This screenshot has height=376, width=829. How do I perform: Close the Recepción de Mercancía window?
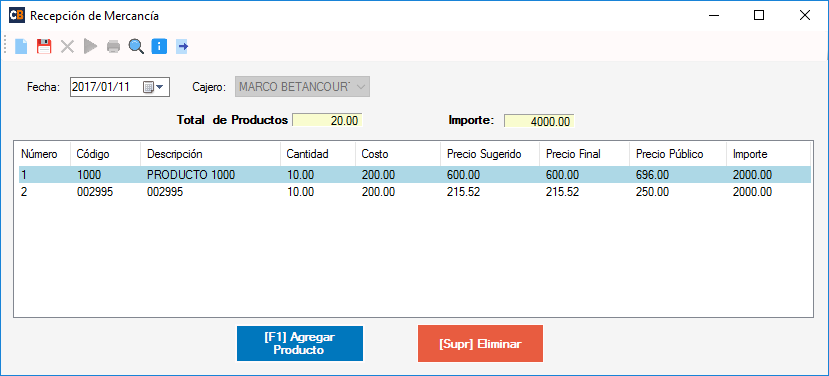click(x=805, y=16)
